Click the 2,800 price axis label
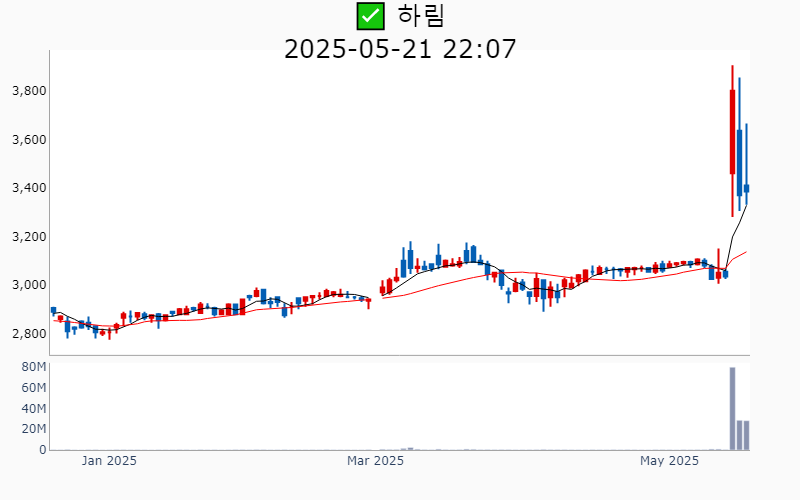The image size is (800, 500). (x=29, y=334)
